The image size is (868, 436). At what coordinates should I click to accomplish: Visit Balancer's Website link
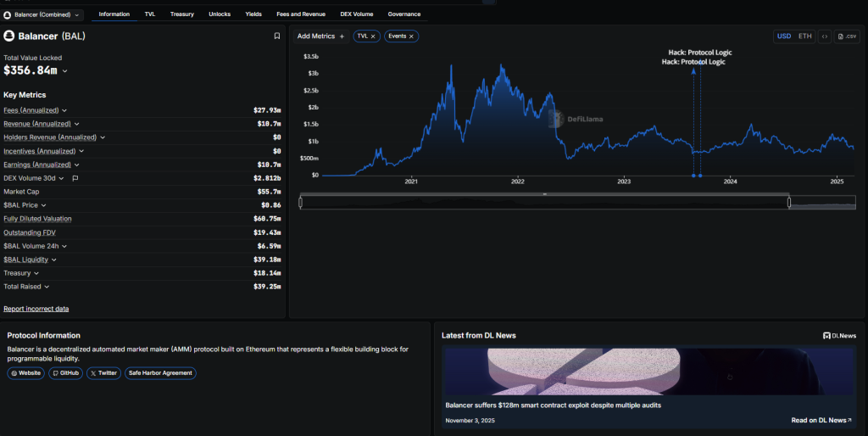click(25, 372)
